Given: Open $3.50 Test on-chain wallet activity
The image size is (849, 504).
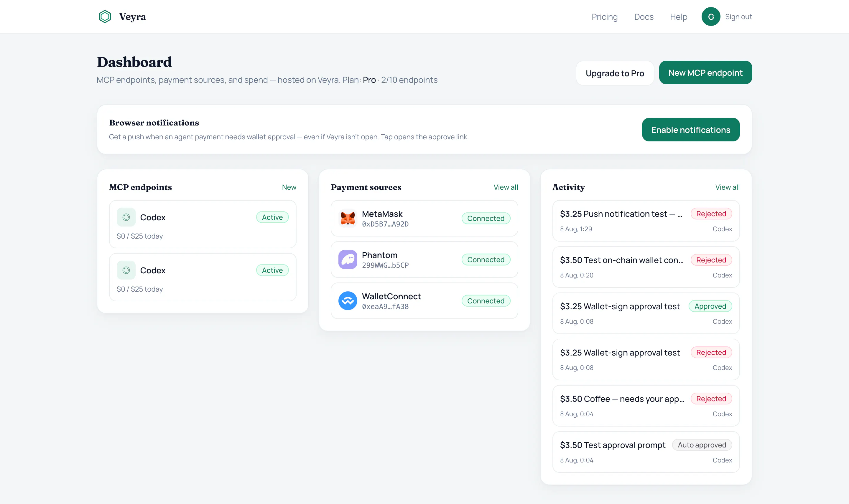Looking at the screenshot, I should (646, 267).
